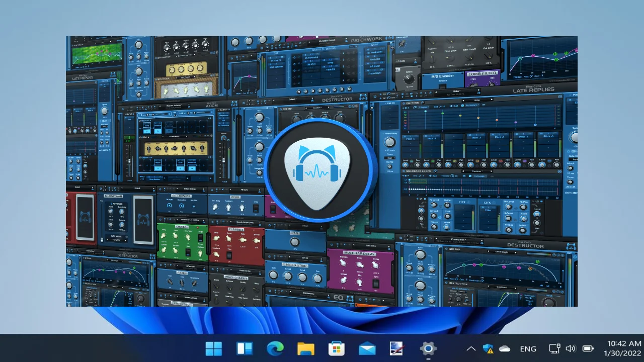
Task: Open the Widgets panel from taskbar
Action: point(245,348)
